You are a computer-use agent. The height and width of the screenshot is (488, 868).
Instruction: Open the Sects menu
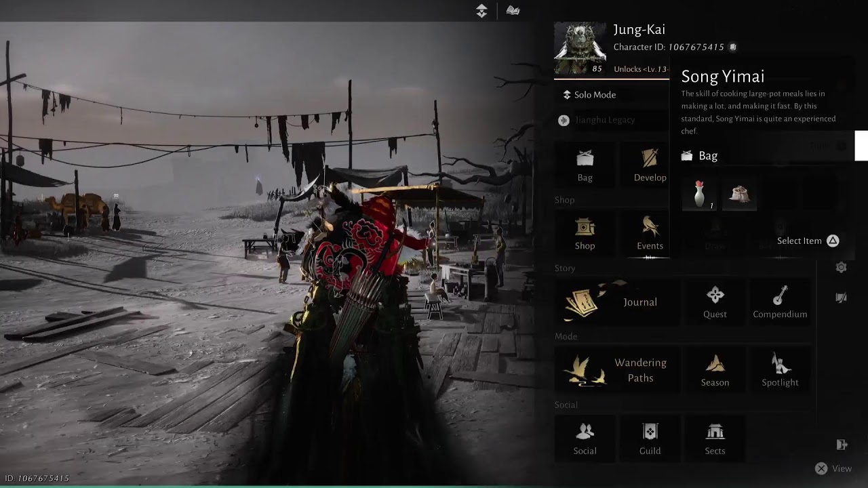(715, 439)
